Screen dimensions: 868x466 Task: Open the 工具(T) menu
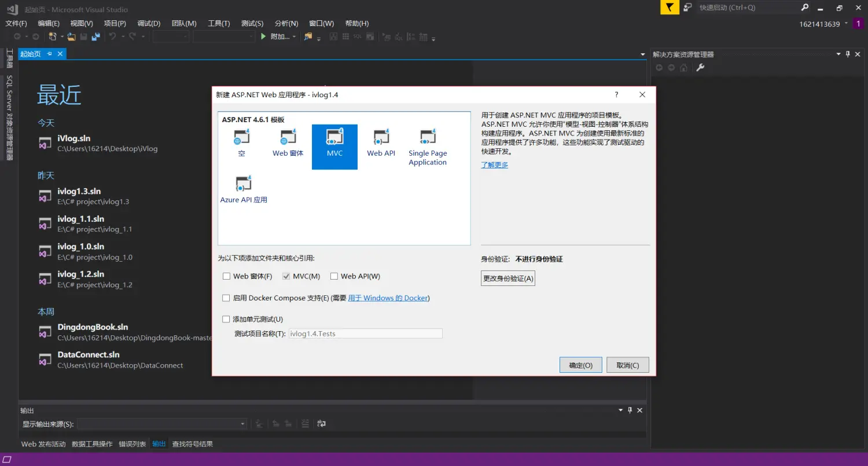(x=219, y=24)
